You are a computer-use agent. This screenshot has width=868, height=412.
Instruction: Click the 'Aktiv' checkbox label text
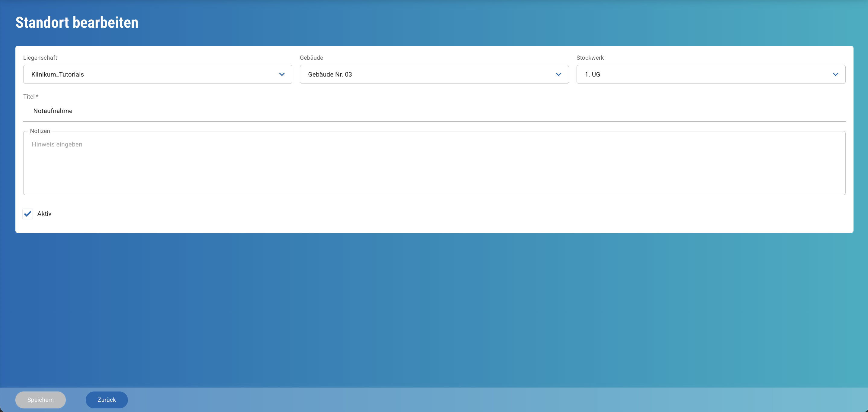coord(44,214)
